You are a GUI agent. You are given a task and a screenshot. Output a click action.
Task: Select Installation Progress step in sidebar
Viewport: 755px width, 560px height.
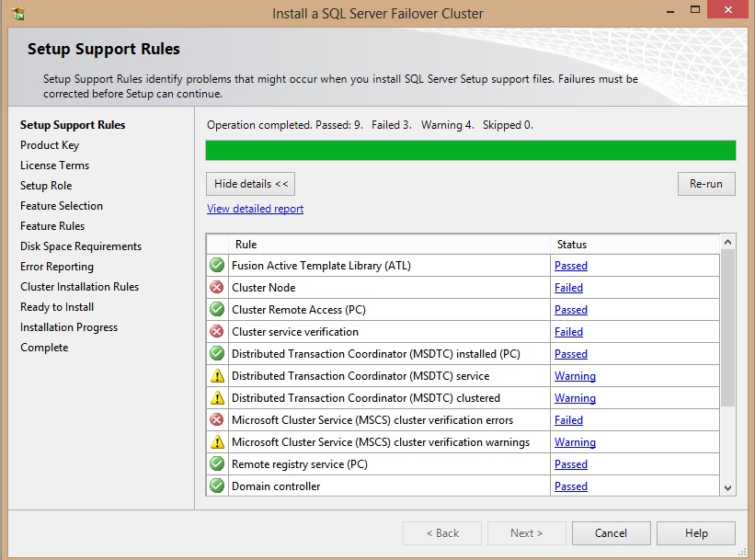[x=69, y=327]
